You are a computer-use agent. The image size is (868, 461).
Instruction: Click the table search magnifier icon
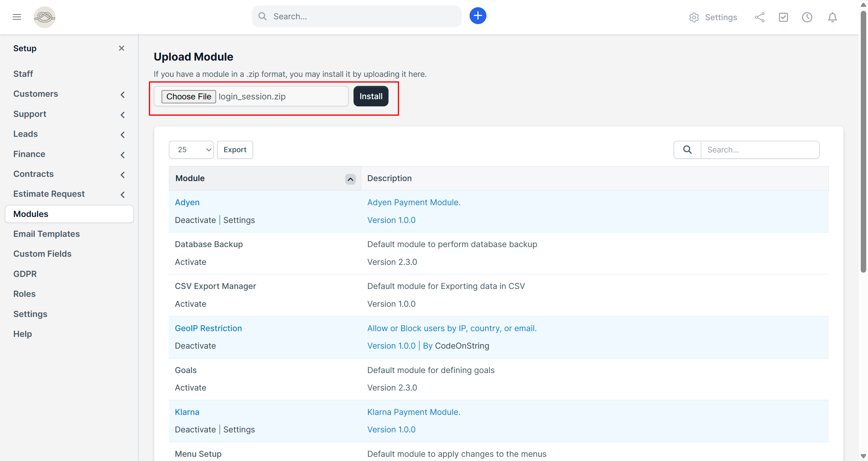687,150
